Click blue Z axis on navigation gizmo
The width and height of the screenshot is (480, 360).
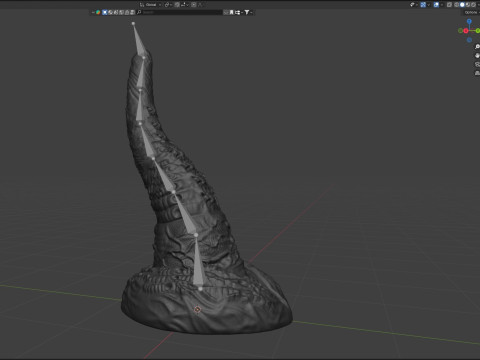point(469,21)
